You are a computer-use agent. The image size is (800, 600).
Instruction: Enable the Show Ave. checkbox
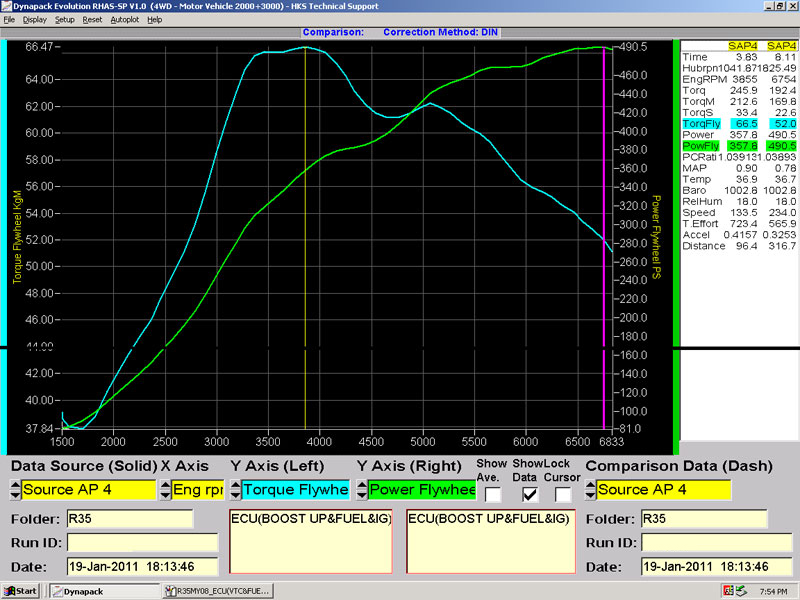[493, 493]
